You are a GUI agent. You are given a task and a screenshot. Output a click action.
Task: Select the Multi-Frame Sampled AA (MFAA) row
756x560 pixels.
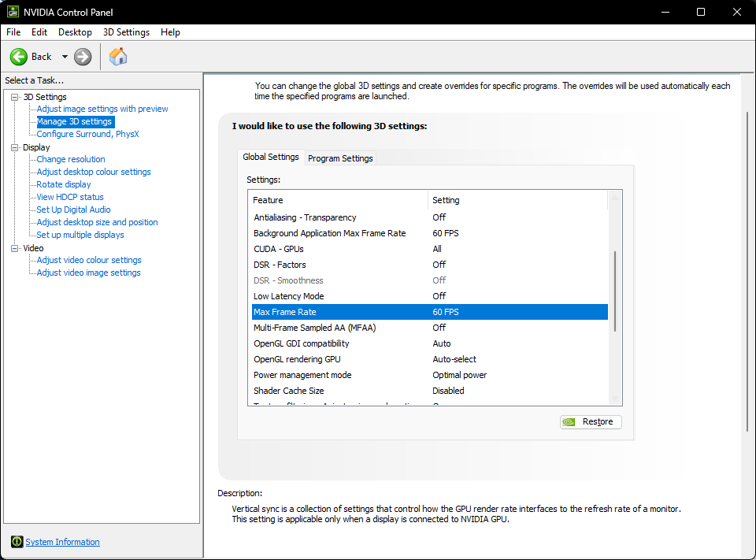pyautogui.click(x=430, y=328)
